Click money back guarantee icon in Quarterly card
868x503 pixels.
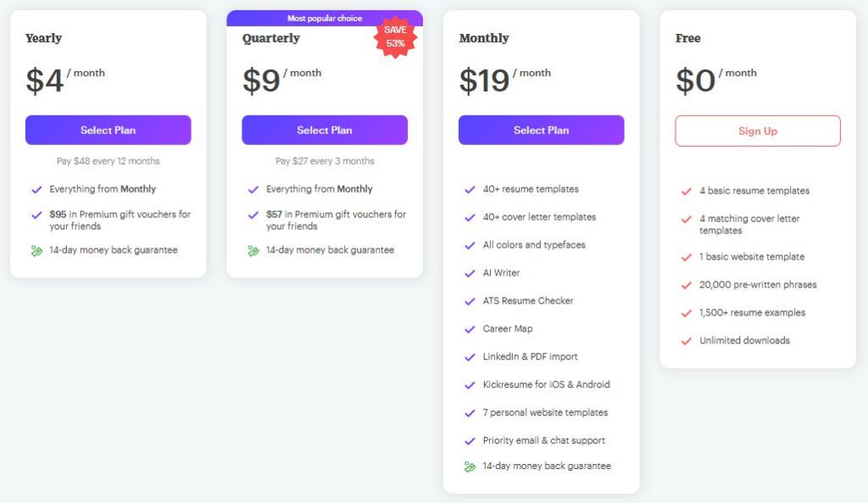coord(253,251)
